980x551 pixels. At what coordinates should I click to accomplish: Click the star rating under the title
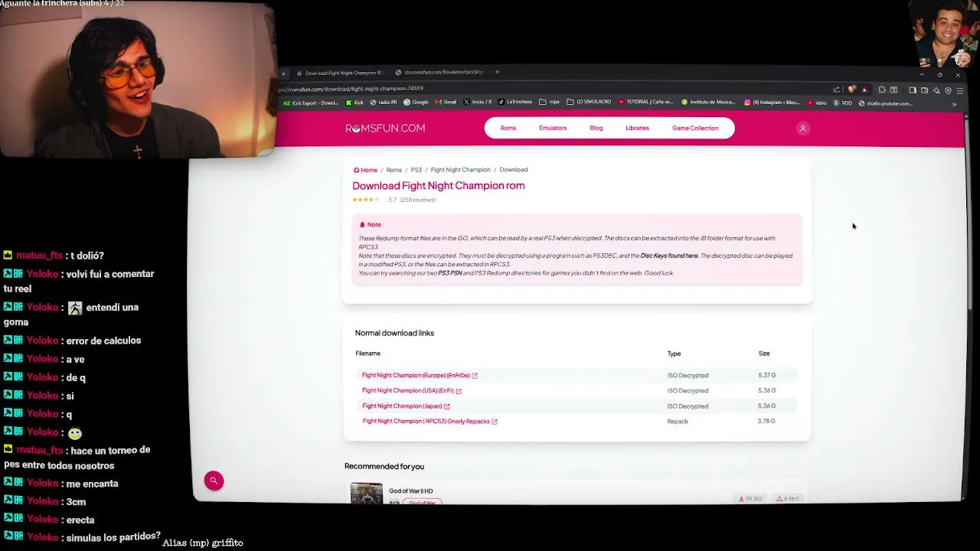(x=366, y=200)
